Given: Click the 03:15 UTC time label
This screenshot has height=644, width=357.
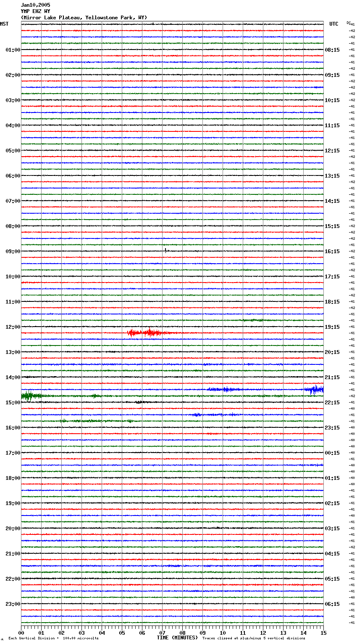Looking at the screenshot, I should pyautogui.click(x=332, y=529).
